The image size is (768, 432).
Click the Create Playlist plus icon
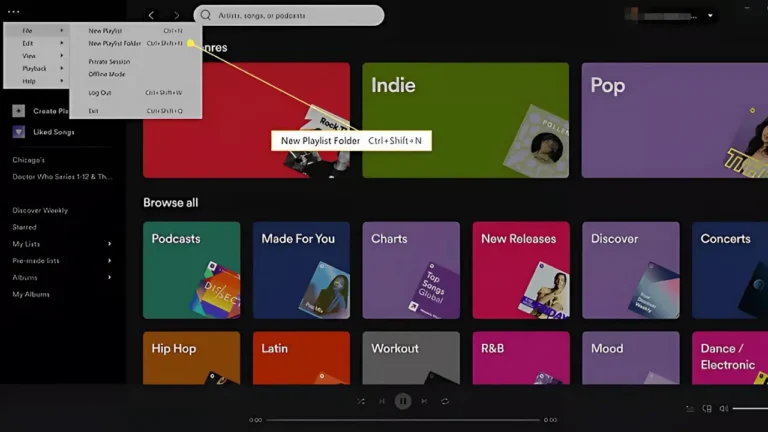click(19, 111)
